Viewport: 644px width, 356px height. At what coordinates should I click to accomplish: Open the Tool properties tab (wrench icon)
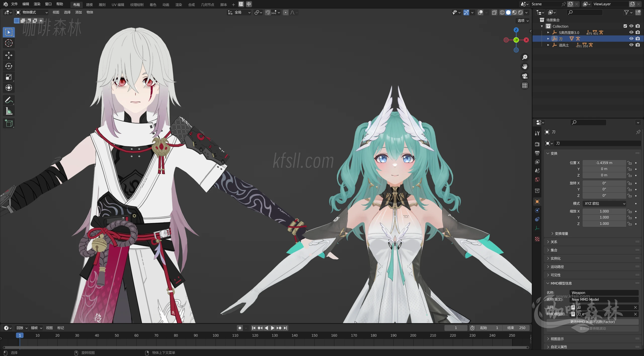(537, 133)
